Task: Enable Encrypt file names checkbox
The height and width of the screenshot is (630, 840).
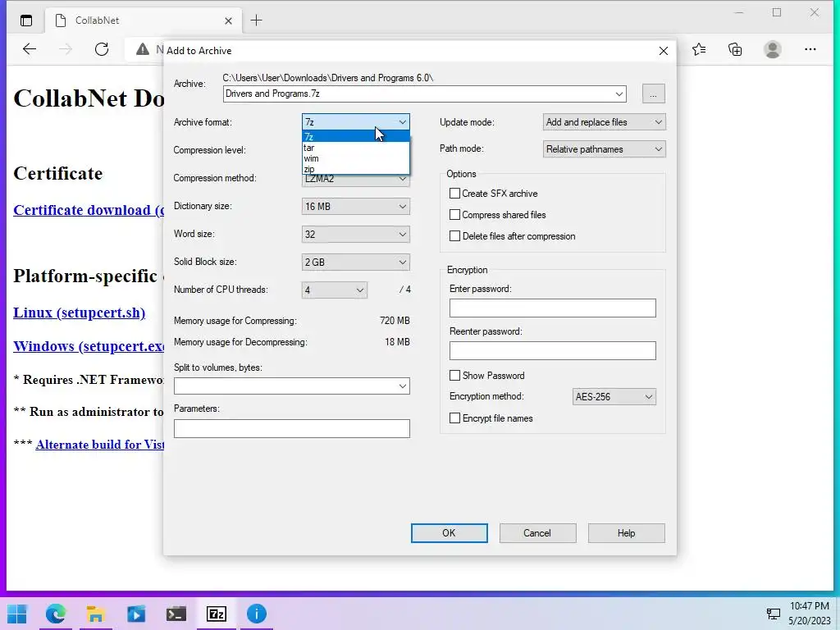Action: 454,418
